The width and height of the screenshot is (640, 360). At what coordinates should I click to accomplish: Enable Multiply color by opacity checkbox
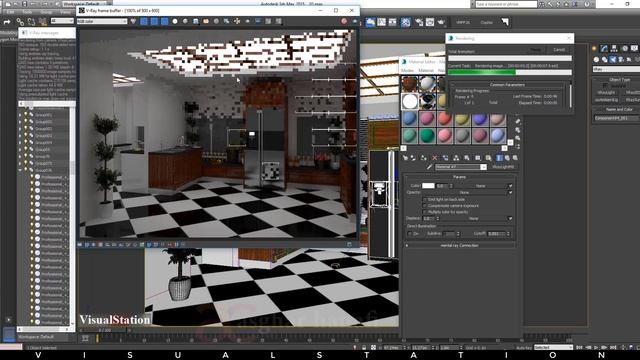(x=424, y=212)
